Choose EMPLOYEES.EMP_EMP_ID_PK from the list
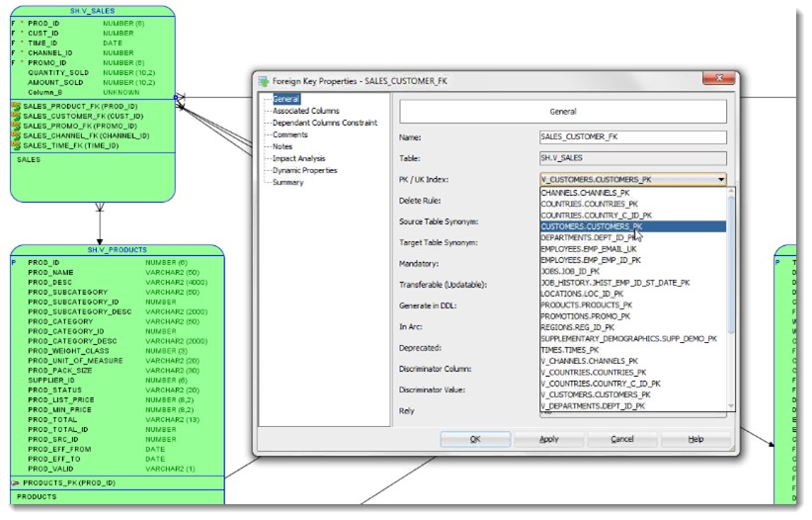The height and width of the screenshot is (520, 812). point(633,260)
